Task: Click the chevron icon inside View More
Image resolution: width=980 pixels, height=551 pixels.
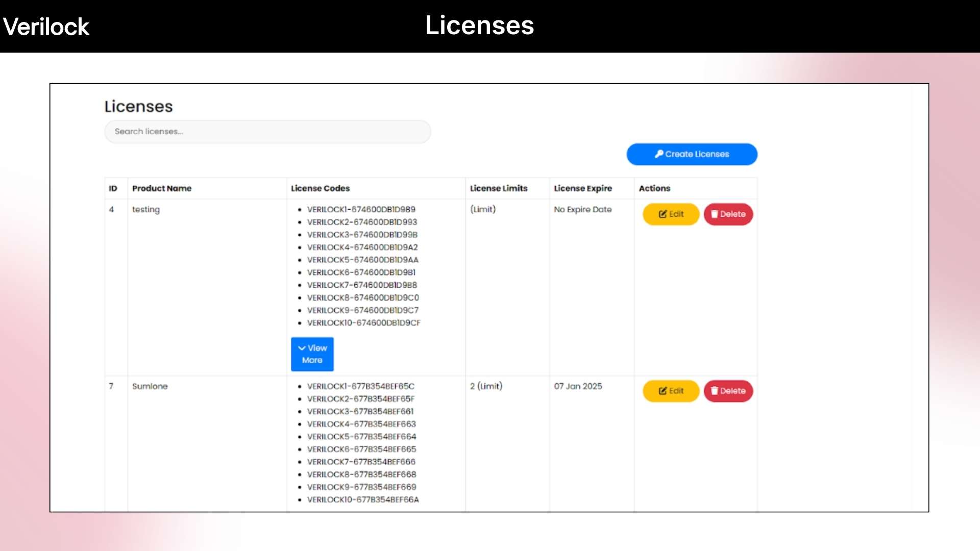Action: 302,347
